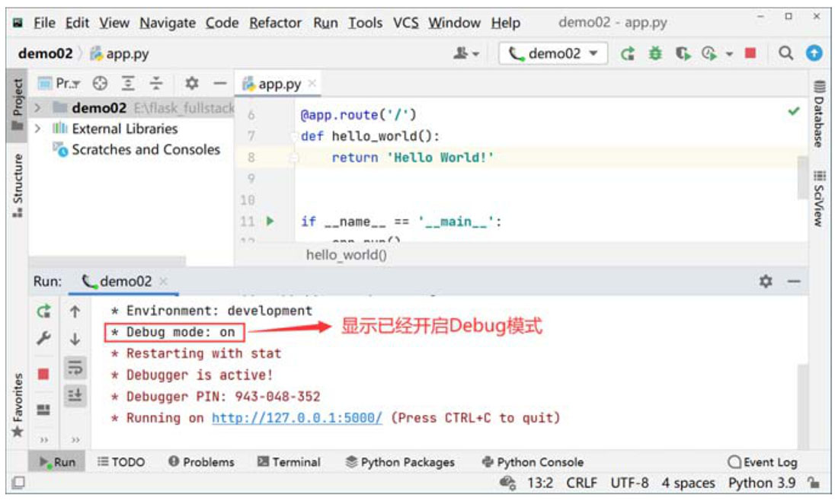Stop the app with the red square toolbar icon
The width and height of the screenshot is (838, 504).
(750, 54)
